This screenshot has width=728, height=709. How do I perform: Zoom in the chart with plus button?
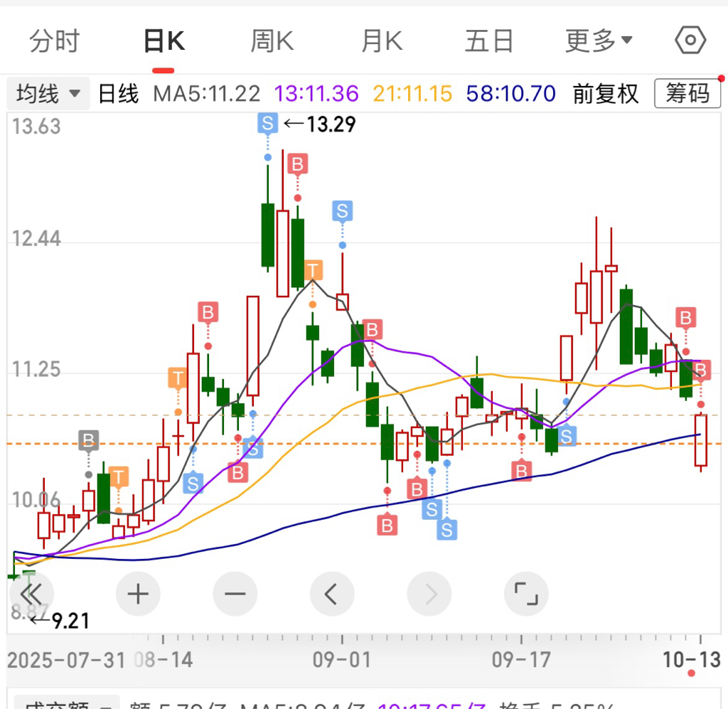pos(138,594)
